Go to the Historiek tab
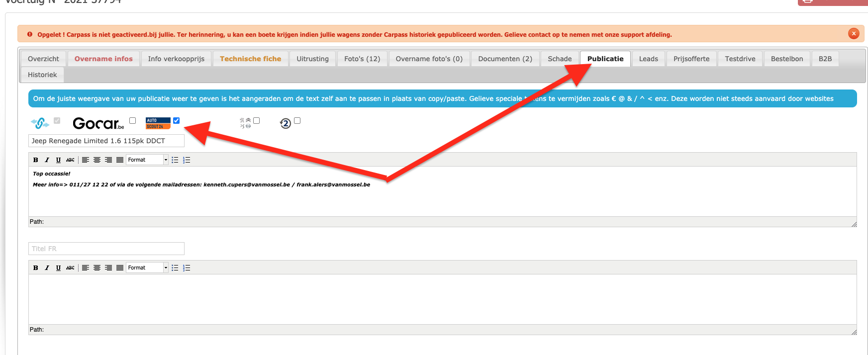The width and height of the screenshot is (868, 355). pos(42,75)
